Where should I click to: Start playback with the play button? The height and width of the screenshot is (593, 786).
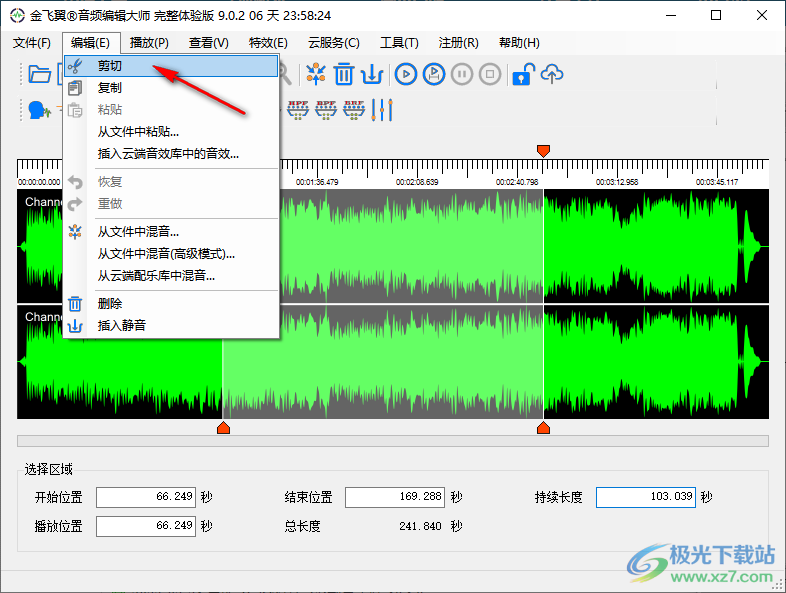[x=406, y=74]
